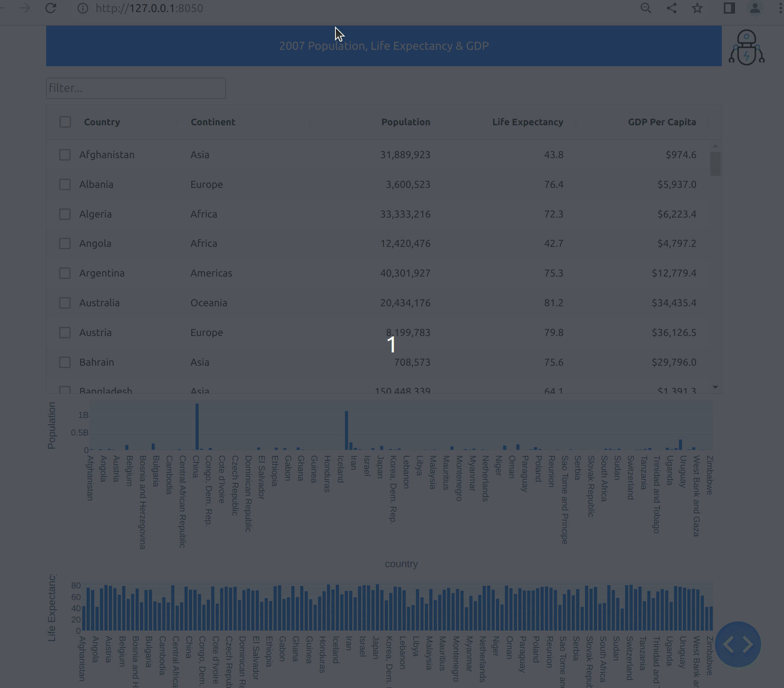Click the address bar URL
The height and width of the screenshot is (688, 784).
[149, 8]
